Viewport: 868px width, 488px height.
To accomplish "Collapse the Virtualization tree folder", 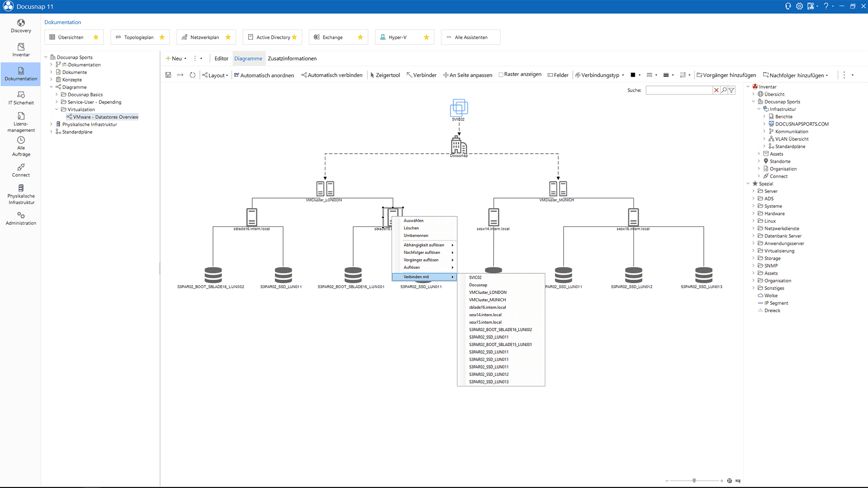I will [57, 109].
